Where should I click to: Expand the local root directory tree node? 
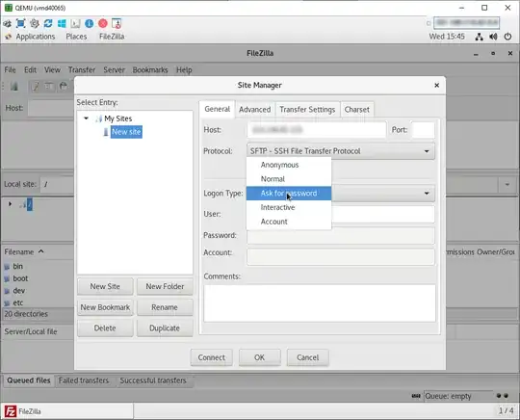tap(10, 204)
